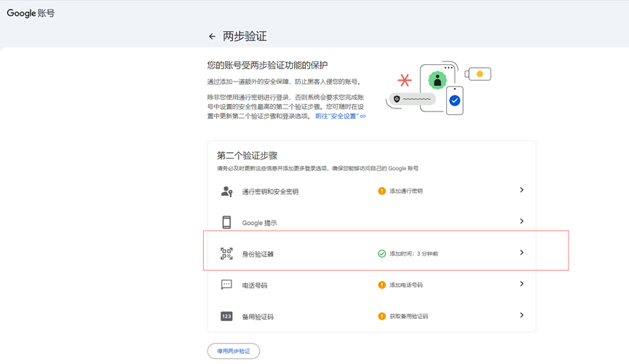This screenshot has height=364, width=629.
Task: Expand the 通行密钥和安全密钥 row chevron
Action: click(521, 190)
